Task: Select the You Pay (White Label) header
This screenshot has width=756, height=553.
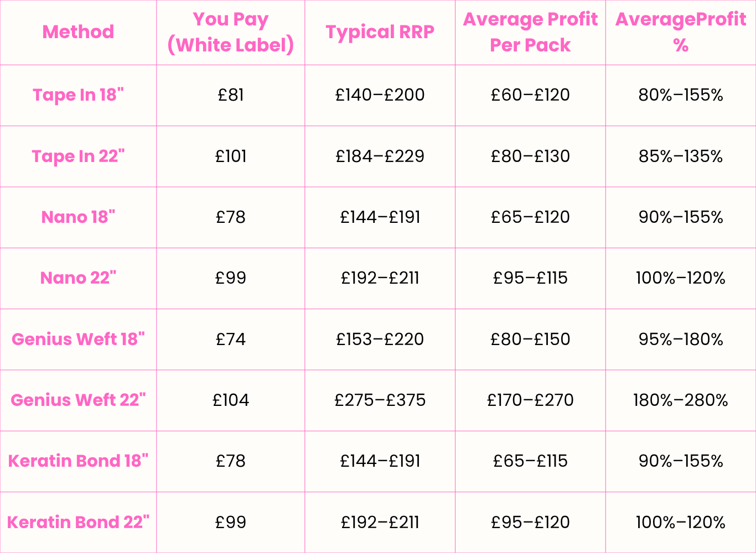Action: (x=231, y=32)
